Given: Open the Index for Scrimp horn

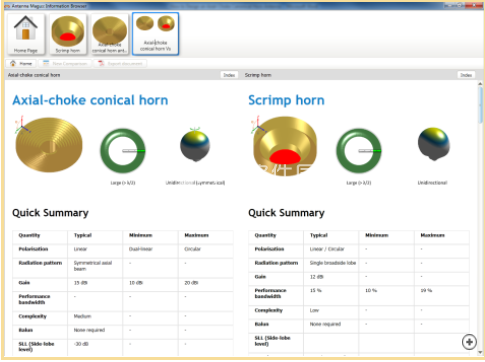Looking at the screenshot, I should click(x=466, y=75).
